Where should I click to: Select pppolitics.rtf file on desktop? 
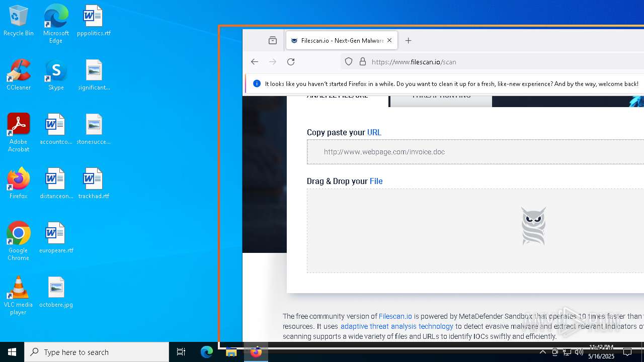(x=94, y=21)
